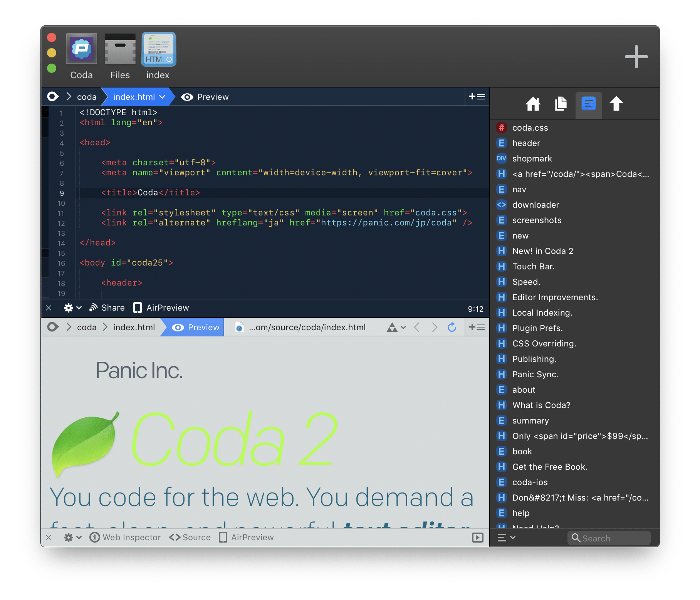Open the preview pane gear options menu
This screenshot has width=700, height=600.
point(72,538)
